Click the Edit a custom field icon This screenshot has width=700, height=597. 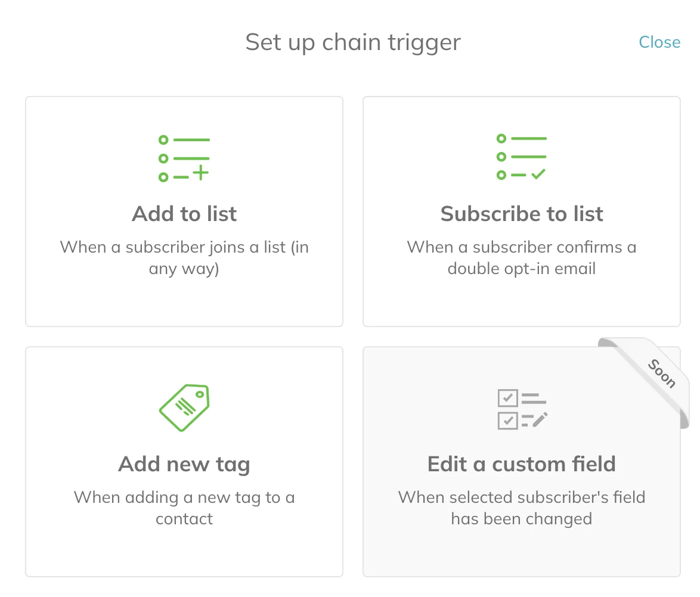(x=522, y=409)
